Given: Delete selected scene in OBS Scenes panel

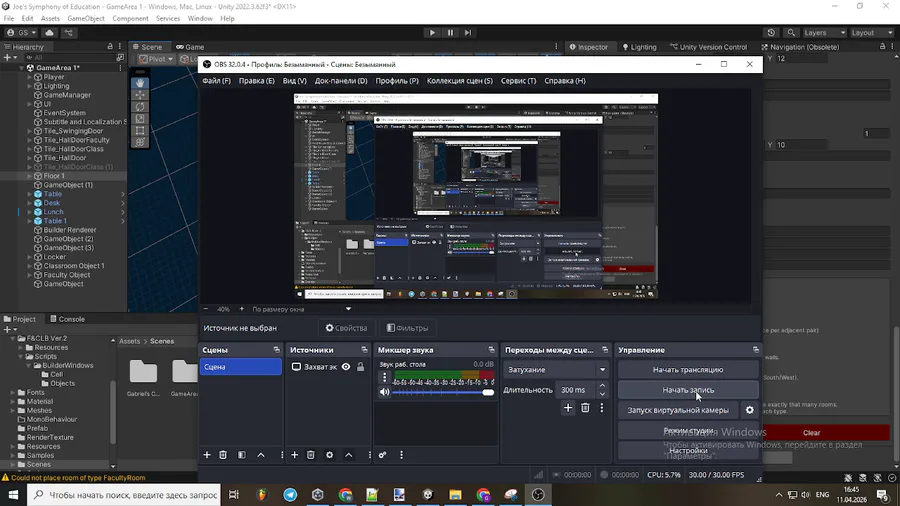Looking at the screenshot, I should (x=223, y=455).
